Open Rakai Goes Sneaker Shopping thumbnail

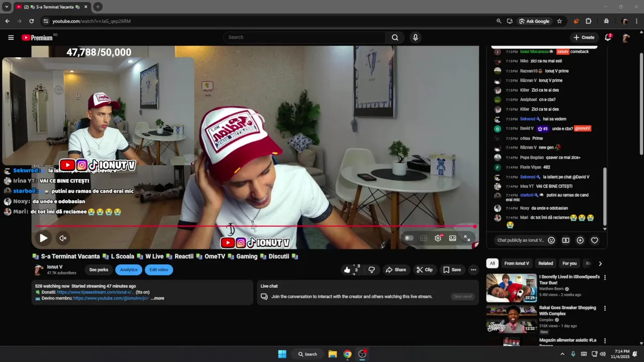pyautogui.click(x=511, y=319)
